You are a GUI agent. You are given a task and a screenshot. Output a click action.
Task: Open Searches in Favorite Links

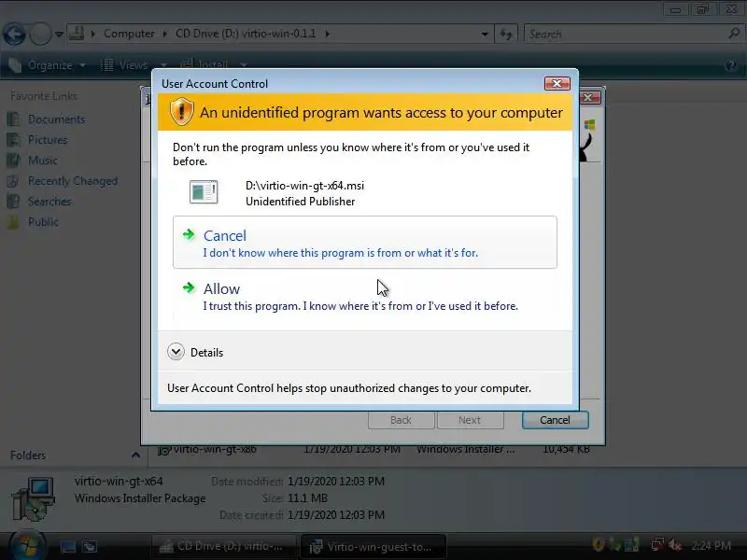point(49,202)
